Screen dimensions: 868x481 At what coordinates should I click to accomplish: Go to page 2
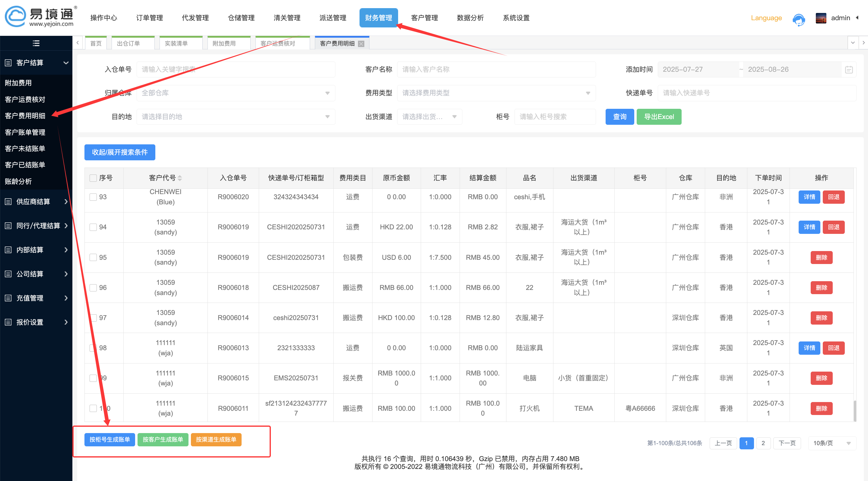point(763,443)
